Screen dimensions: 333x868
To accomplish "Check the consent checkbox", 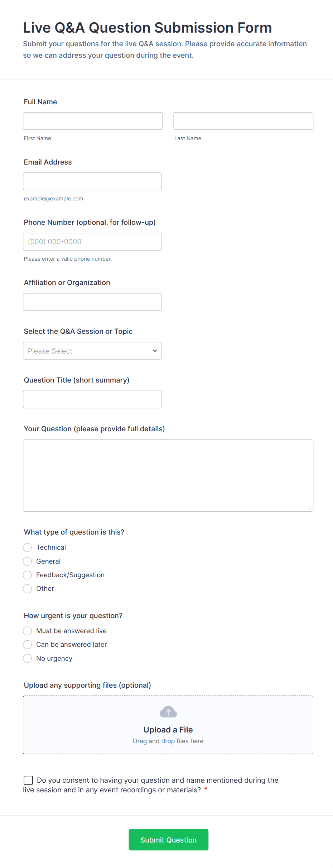I will tap(28, 780).
